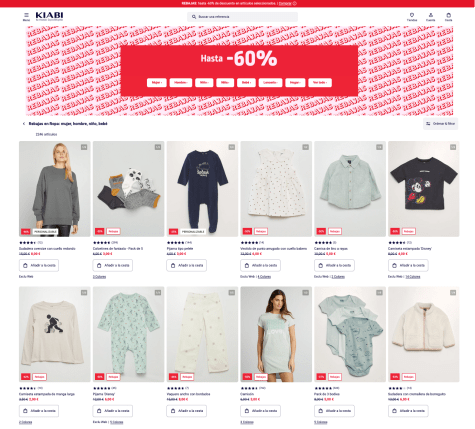Screen dimensions: 475x429
Task: Click the search magnifier icon
Action: click(x=194, y=17)
